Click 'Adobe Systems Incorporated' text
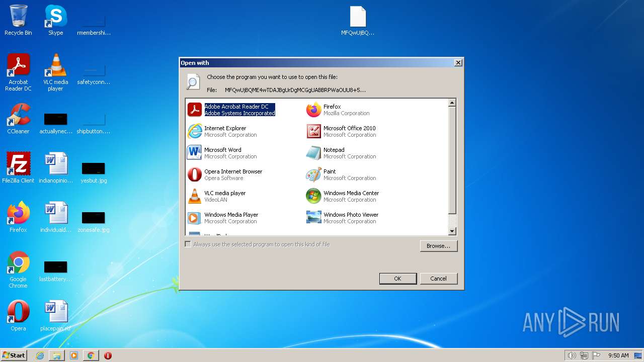This screenshot has width=644, height=362. 239,114
